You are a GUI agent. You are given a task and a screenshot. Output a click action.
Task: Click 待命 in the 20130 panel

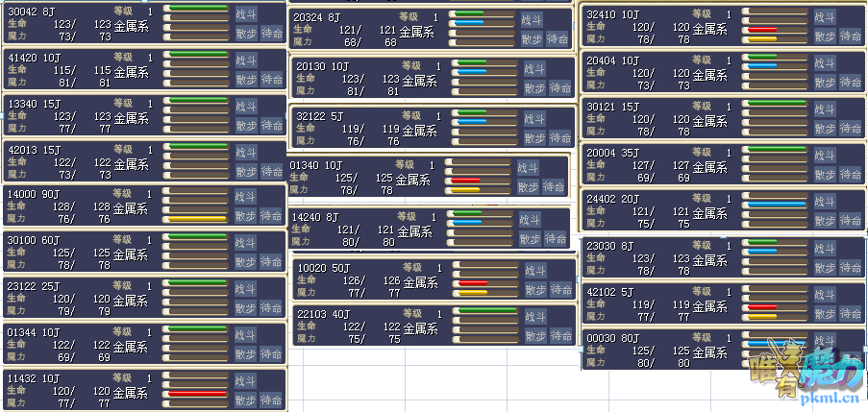[x=558, y=87]
